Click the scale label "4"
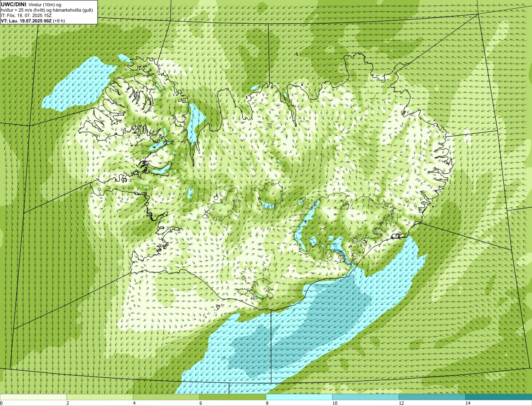 (134, 403)
